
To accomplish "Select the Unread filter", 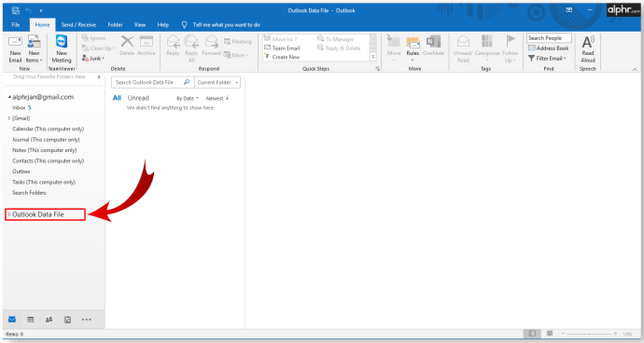I will point(138,98).
